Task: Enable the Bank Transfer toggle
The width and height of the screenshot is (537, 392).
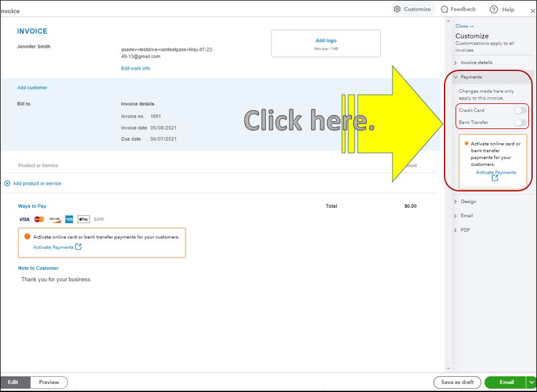Action: click(520, 122)
